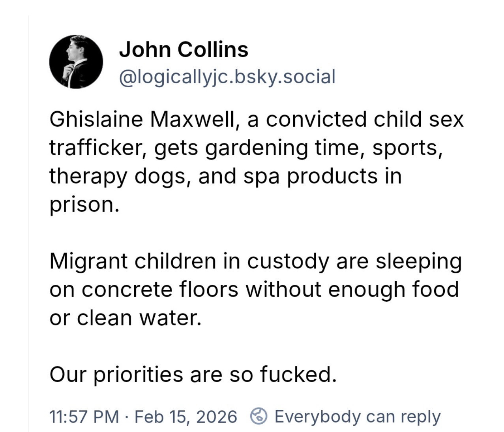
Task: Click the text "or clean water."
Action: tap(126, 318)
